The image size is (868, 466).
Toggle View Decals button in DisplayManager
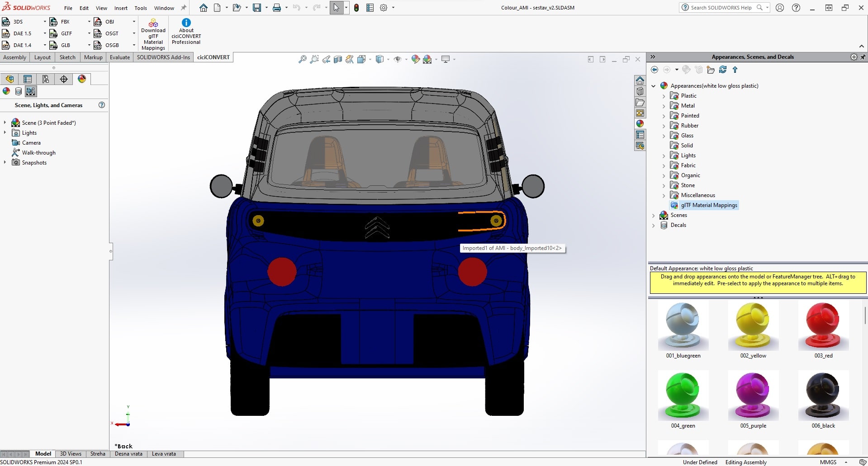(x=19, y=91)
